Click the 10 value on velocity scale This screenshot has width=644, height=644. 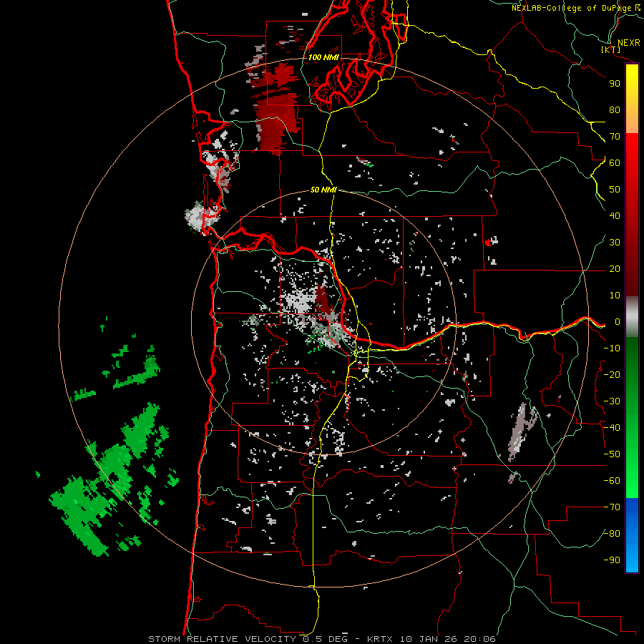click(615, 296)
